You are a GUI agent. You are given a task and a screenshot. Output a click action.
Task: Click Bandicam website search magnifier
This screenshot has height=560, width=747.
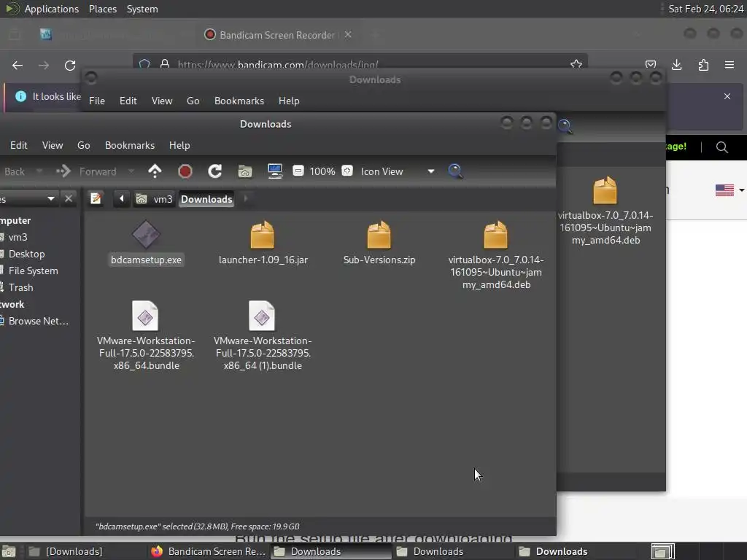[721, 147]
